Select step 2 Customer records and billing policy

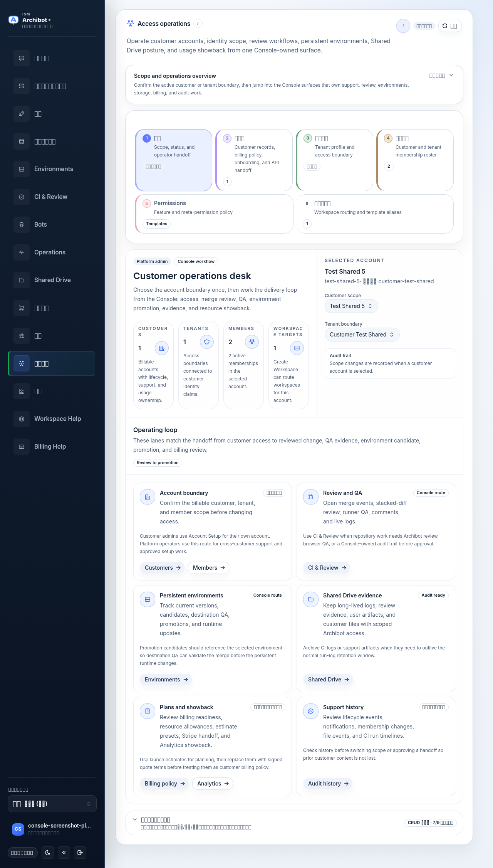click(x=254, y=160)
